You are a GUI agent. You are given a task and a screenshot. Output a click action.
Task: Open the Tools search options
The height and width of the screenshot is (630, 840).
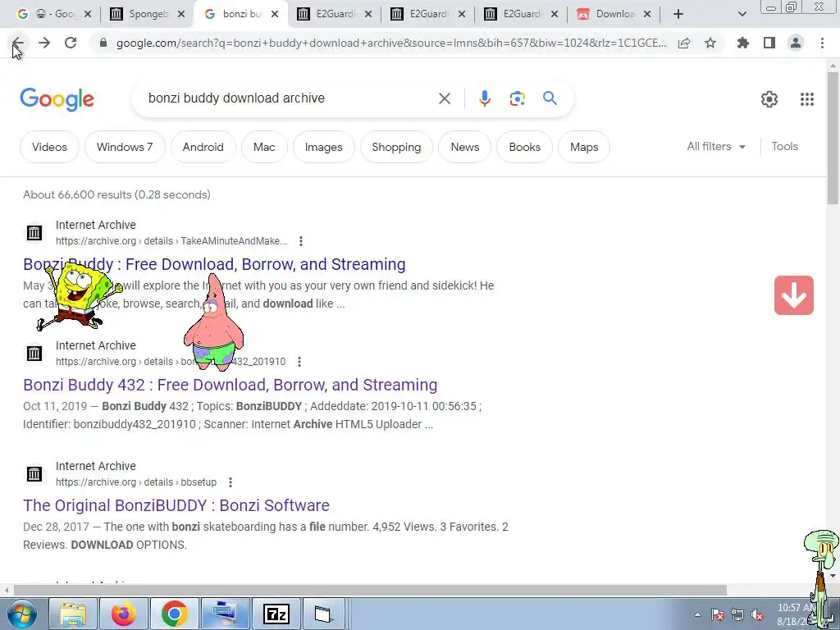(784, 147)
